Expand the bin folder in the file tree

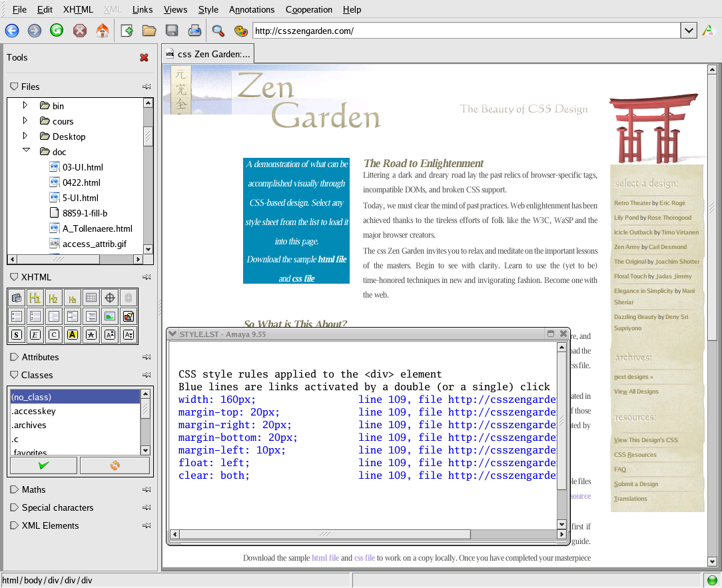(25, 105)
